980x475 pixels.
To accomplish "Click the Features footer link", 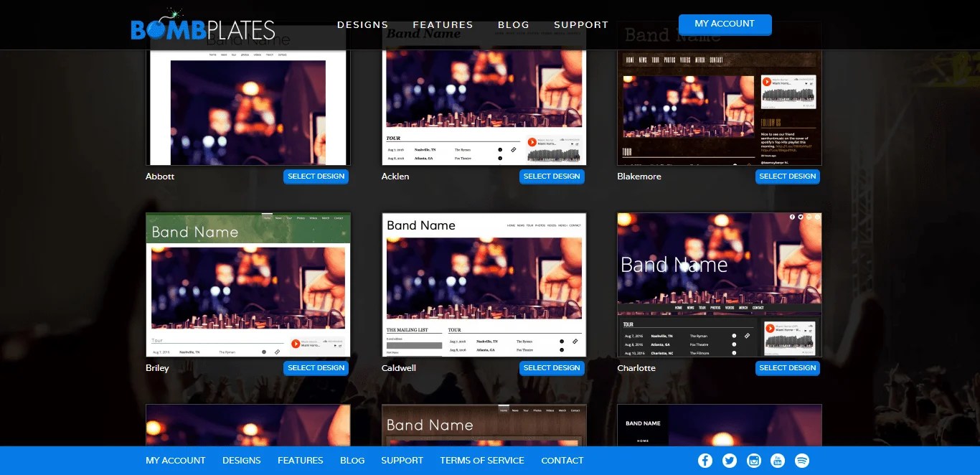I will [x=301, y=461].
